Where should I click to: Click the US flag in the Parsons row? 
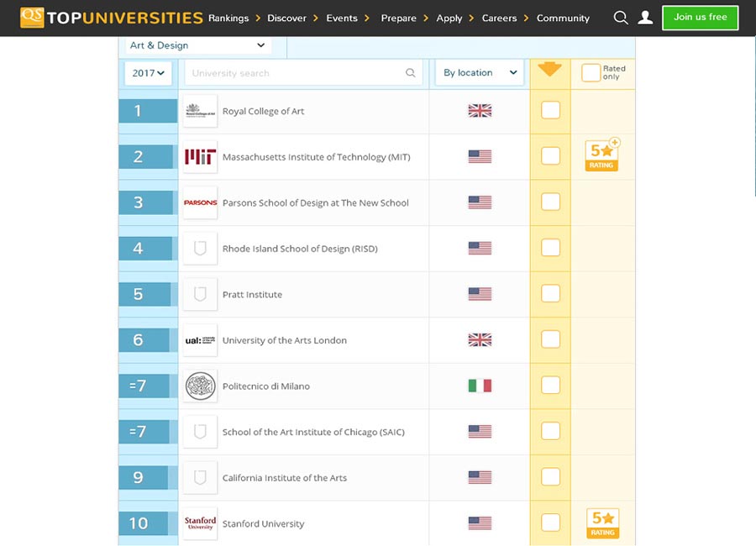pos(480,202)
